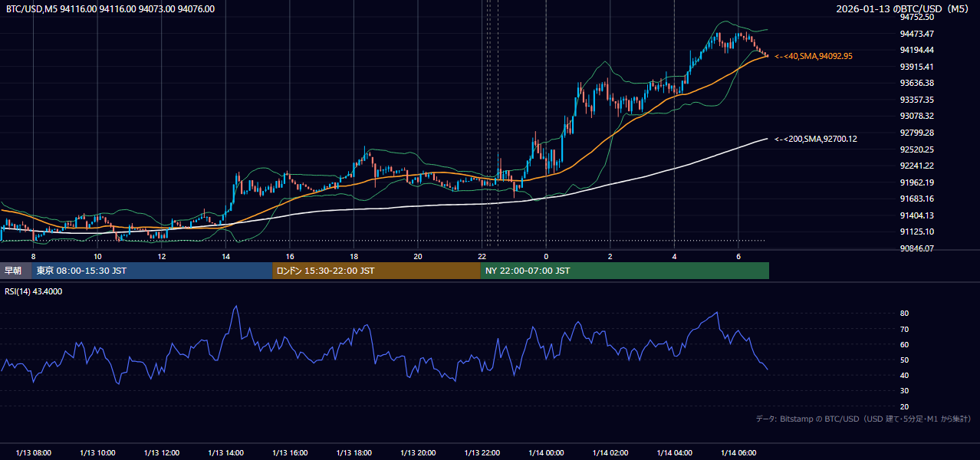Click hour tick 18 under price chart

click(x=354, y=256)
